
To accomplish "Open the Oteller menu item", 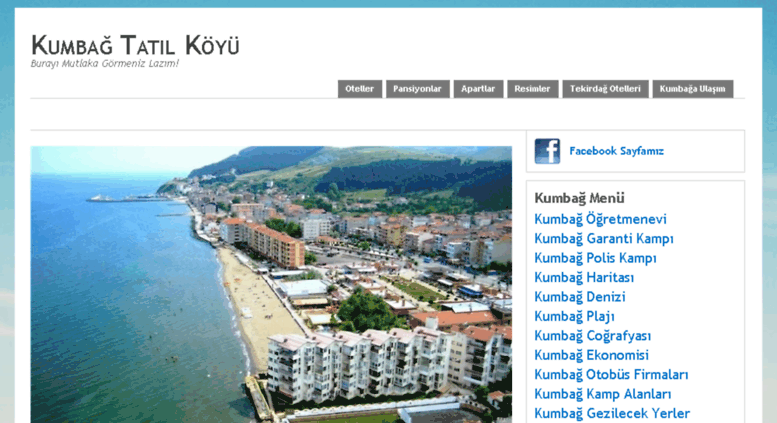I will [360, 89].
